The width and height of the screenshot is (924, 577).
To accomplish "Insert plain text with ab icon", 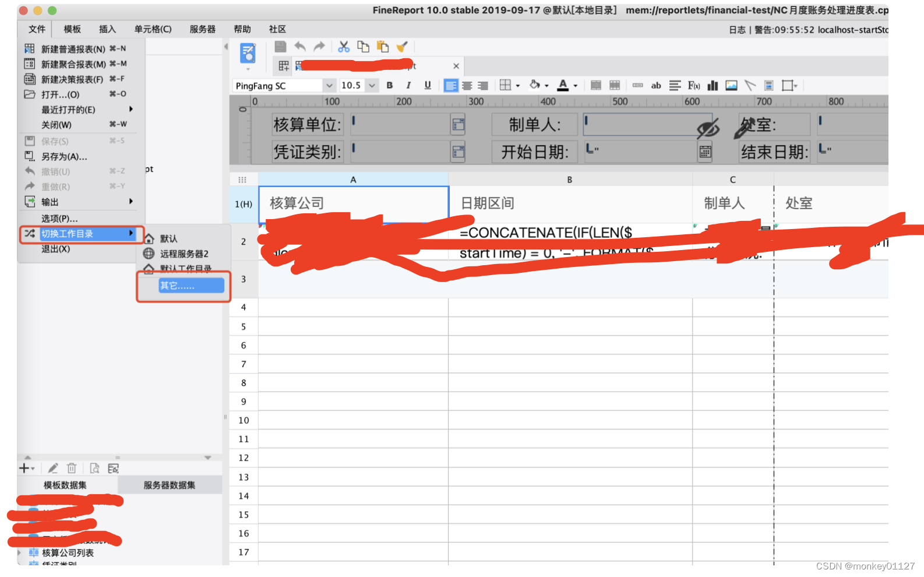I will tap(656, 86).
